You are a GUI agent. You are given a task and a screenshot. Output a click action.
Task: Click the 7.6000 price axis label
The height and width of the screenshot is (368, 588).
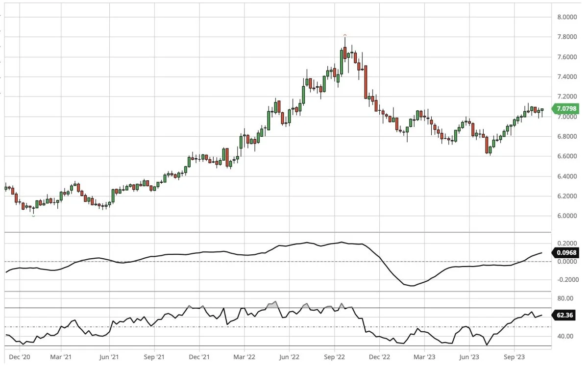click(567, 57)
